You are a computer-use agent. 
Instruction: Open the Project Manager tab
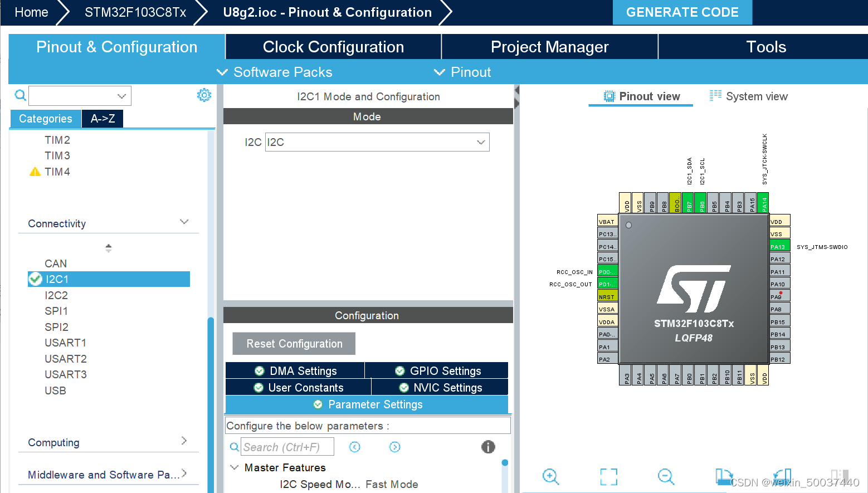[x=549, y=47]
